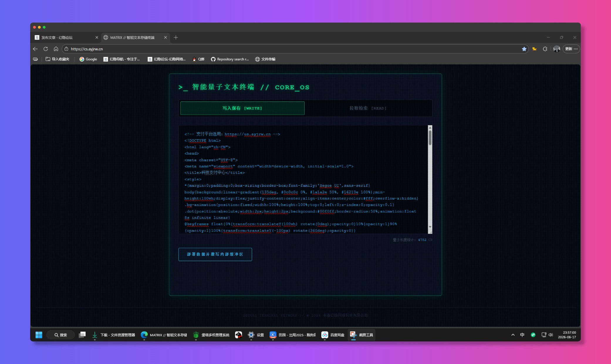Close the 发布文章 - 幻隐论坛 tab
This screenshot has height=364, width=611.
[x=97, y=38]
